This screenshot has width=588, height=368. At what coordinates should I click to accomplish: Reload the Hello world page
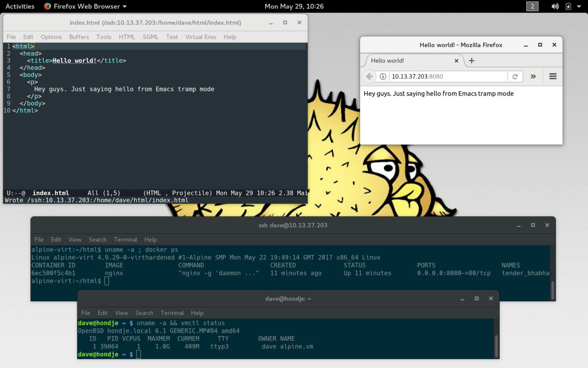click(x=515, y=77)
